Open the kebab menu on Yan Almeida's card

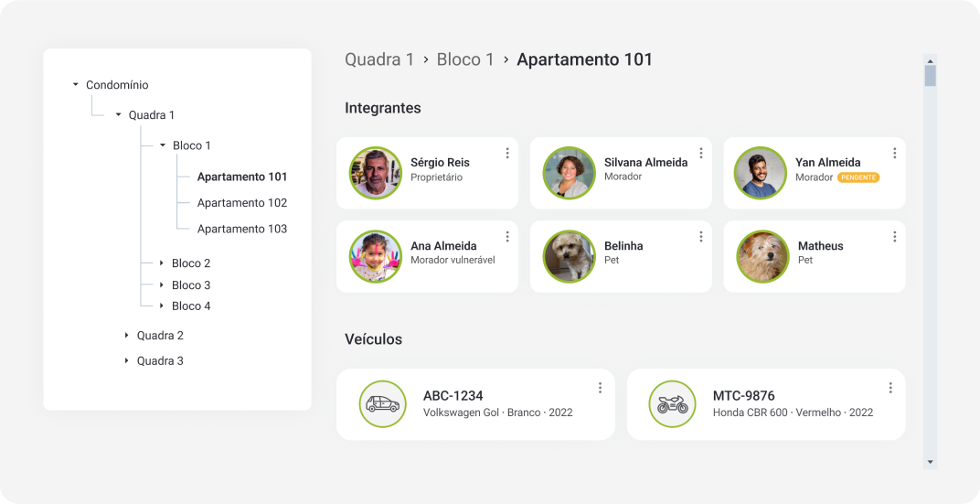[x=895, y=154]
